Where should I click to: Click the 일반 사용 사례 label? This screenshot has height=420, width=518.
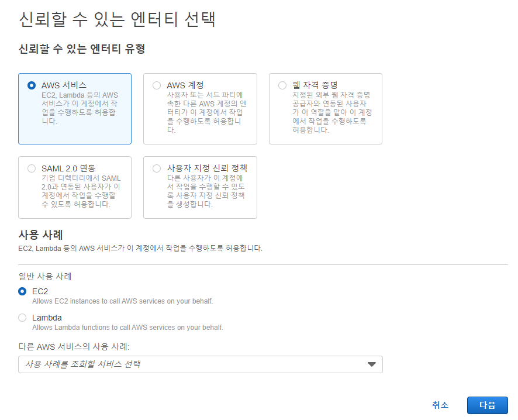(x=45, y=276)
